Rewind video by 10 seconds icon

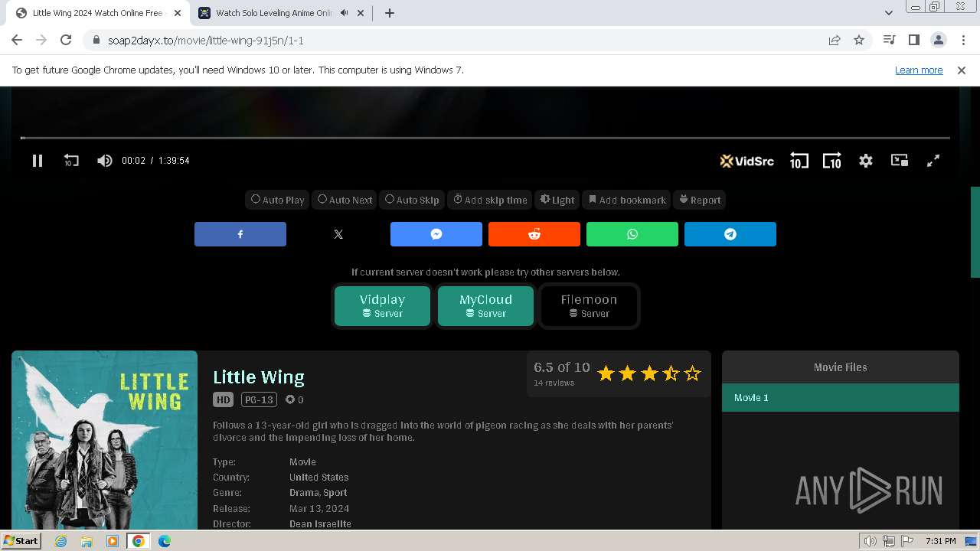tap(71, 161)
